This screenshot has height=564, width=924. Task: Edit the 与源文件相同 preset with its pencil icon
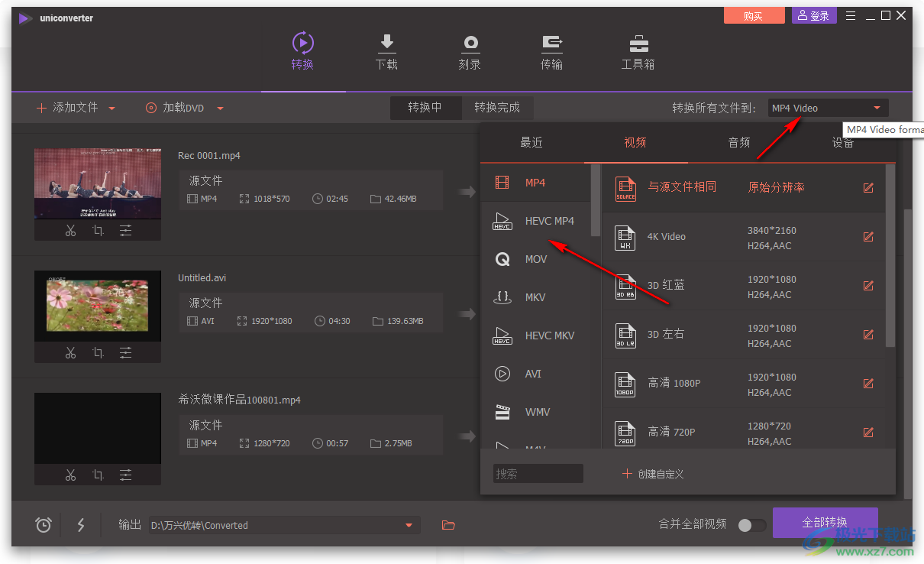pyautogui.click(x=868, y=187)
